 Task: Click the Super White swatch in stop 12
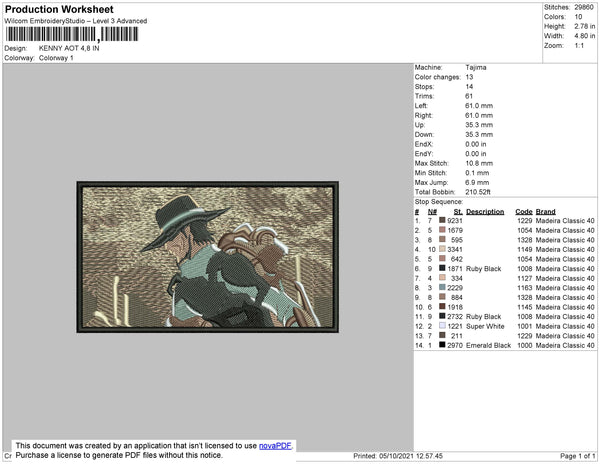(442, 326)
